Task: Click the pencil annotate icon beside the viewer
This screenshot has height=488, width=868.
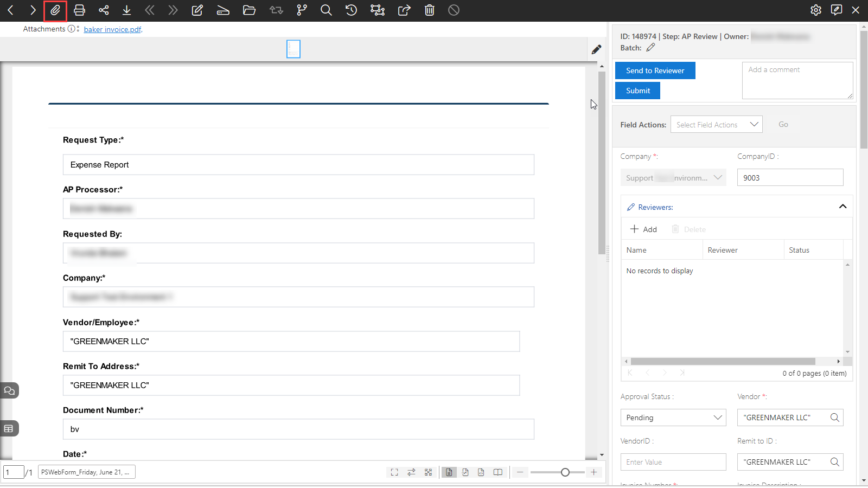Action: click(x=597, y=49)
